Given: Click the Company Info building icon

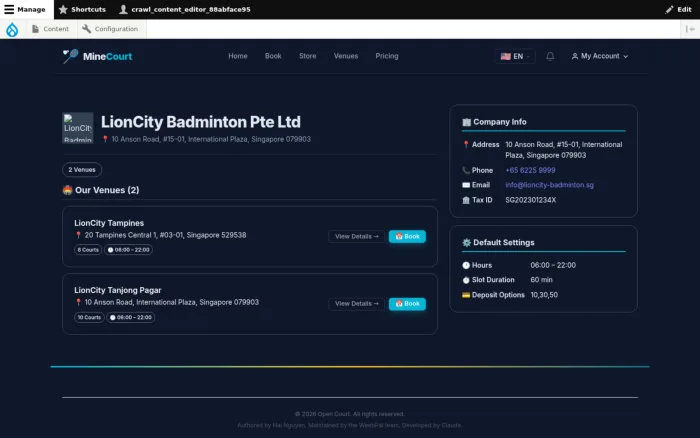Looking at the screenshot, I should click(467, 122).
